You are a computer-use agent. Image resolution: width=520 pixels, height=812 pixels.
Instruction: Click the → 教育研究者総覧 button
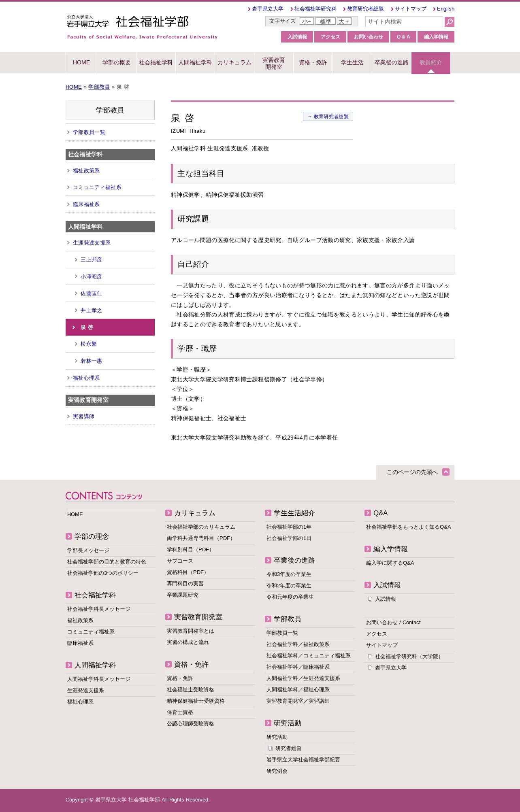(328, 117)
